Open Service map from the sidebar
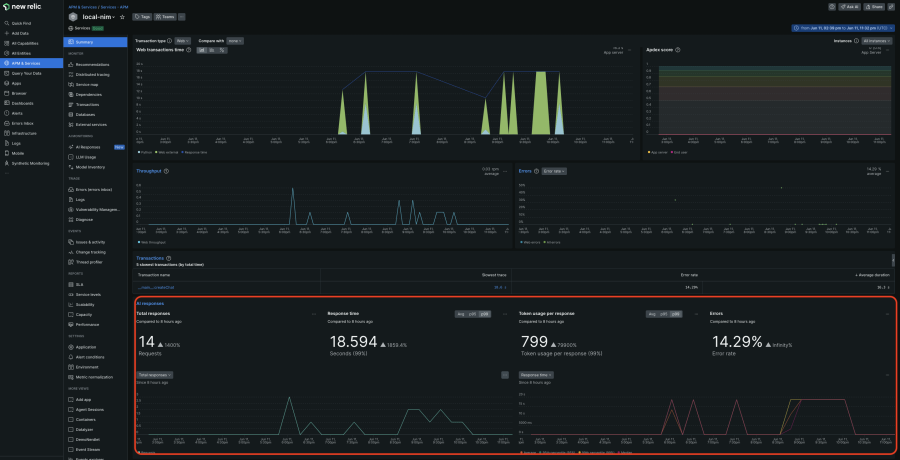The height and width of the screenshot is (460, 900). point(87,84)
